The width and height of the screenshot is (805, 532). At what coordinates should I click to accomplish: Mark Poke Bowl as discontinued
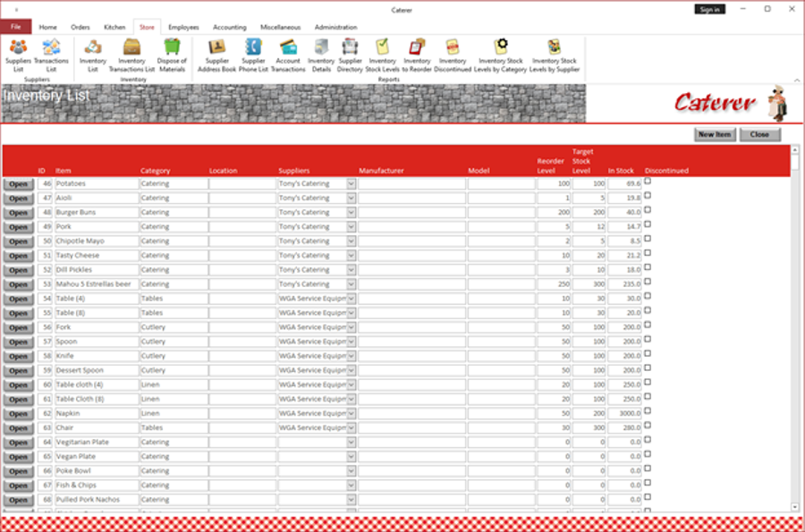[648, 469]
